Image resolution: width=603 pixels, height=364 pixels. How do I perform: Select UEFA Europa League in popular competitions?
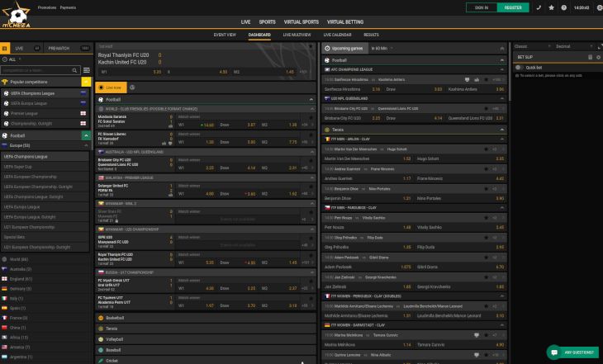pos(45,103)
